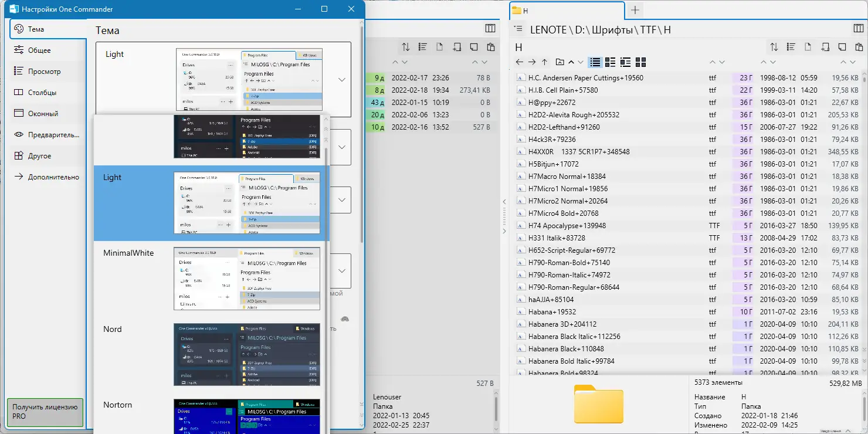Create a new folder in left pane
868x434 pixels.
(457, 47)
